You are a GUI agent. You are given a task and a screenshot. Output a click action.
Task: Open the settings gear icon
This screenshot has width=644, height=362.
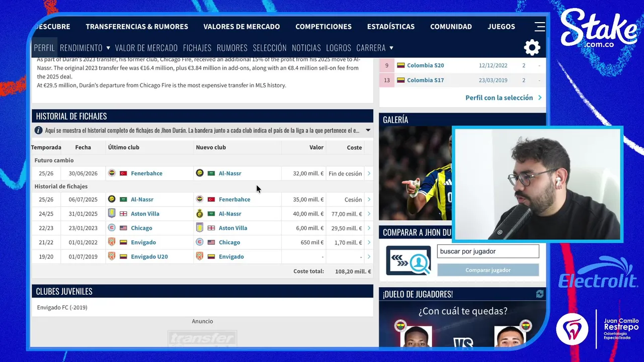532,48
